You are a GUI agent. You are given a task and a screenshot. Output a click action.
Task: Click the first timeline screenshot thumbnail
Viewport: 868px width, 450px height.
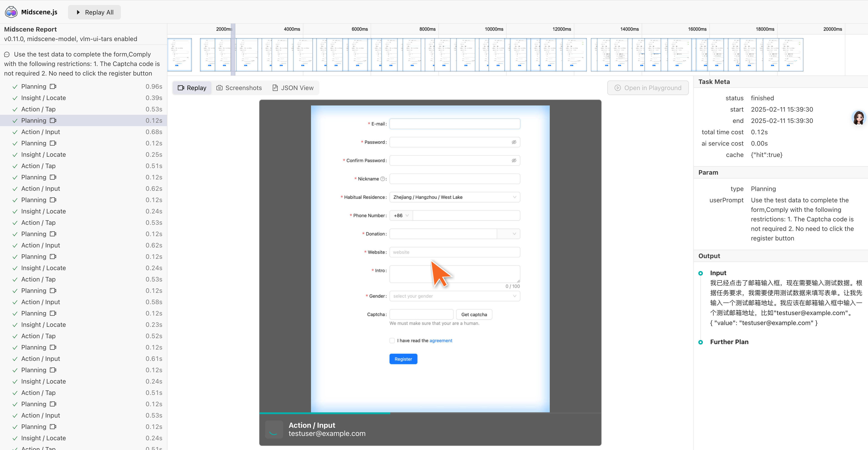(180, 55)
